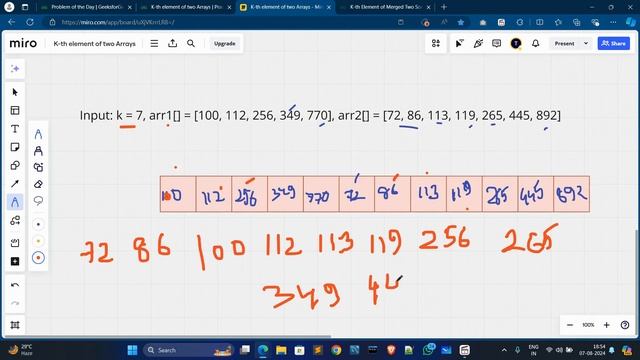Switch to Problem of the Day GeeksforGeeks tab
The width and height of the screenshot is (640, 360).
coord(87,7)
